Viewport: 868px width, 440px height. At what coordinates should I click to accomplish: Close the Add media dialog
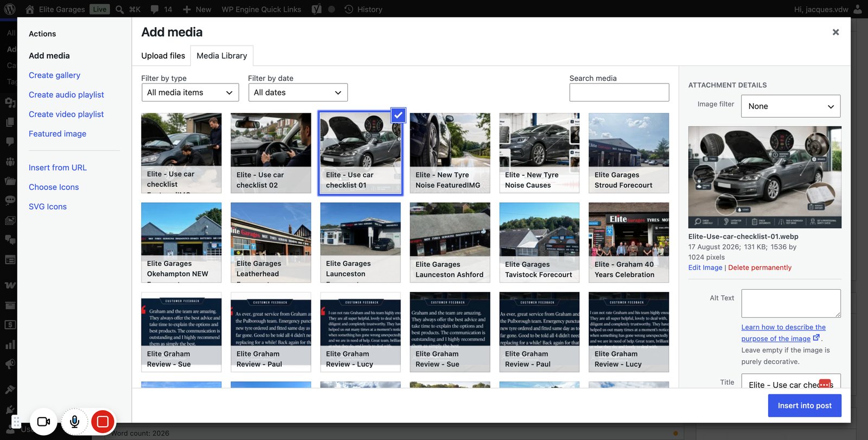[835, 32]
